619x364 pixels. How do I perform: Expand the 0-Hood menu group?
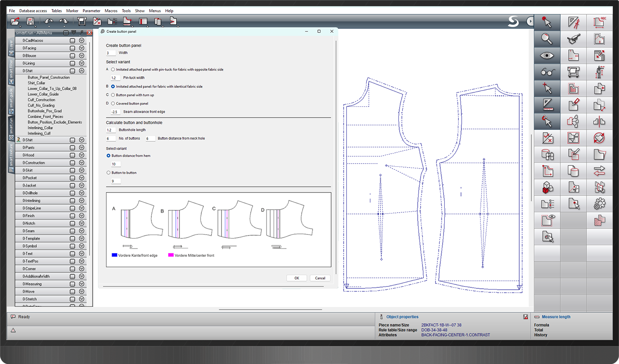(x=81, y=155)
